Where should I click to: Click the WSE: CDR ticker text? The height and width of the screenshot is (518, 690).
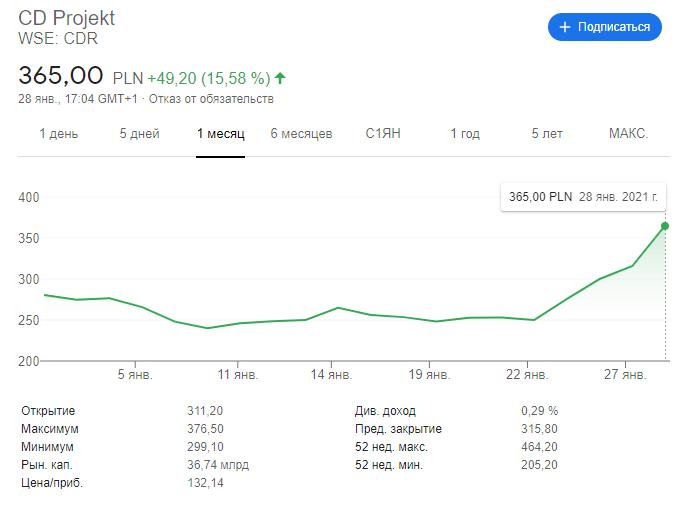(58, 39)
